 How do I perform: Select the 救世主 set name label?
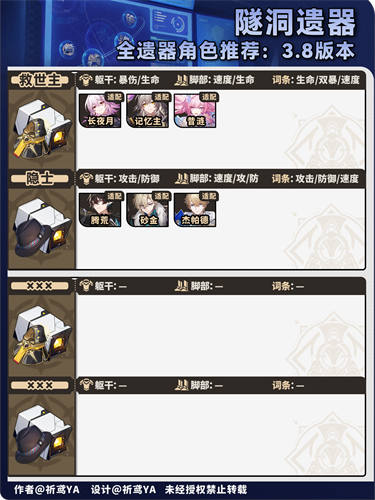click(x=40, y=80)
